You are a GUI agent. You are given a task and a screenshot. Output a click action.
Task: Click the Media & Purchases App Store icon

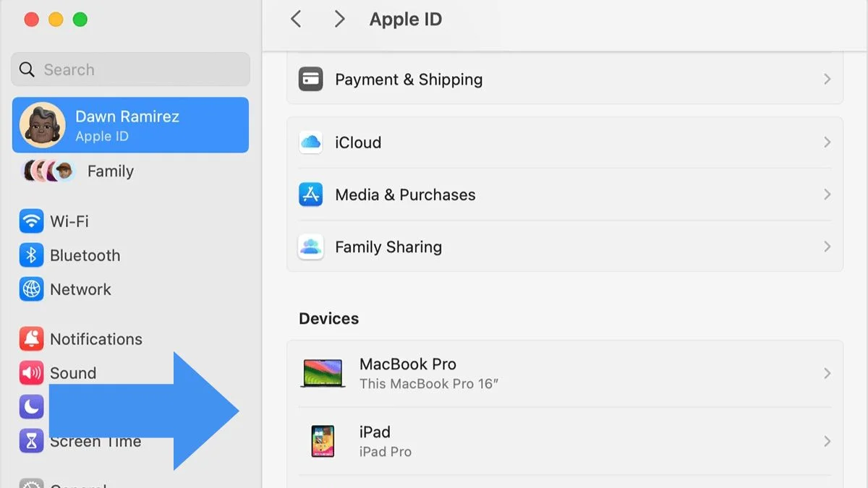pos(310,194)
